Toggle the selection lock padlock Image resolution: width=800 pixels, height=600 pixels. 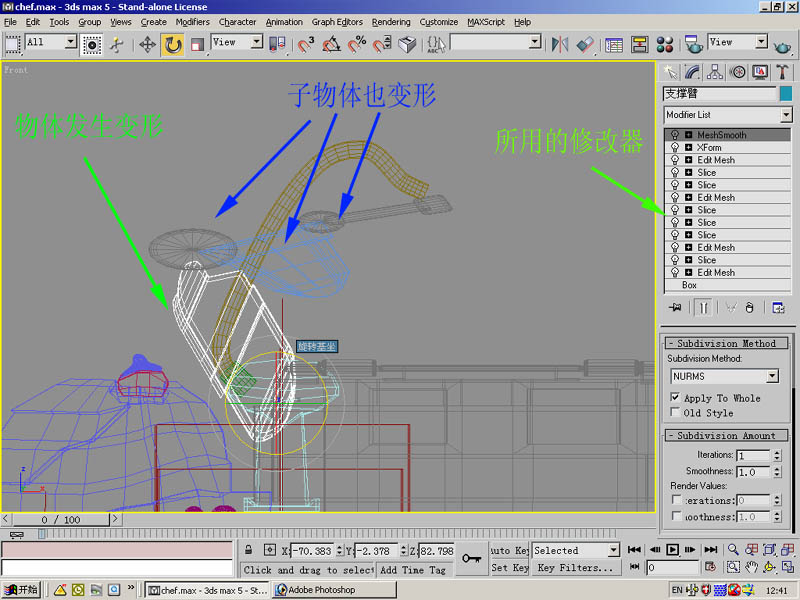coord(248,549)
